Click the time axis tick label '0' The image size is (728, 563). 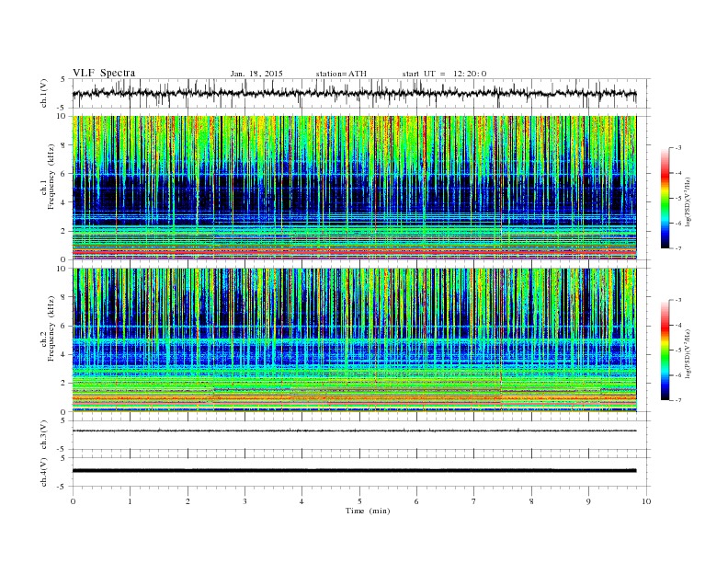[x=73, y=501]
